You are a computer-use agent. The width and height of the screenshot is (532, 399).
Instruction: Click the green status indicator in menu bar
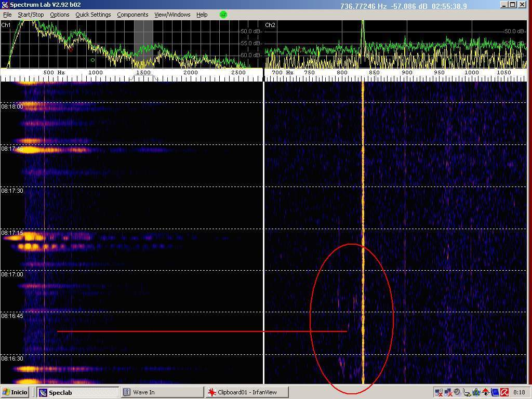pyautogui.click(x=223, y=15)
